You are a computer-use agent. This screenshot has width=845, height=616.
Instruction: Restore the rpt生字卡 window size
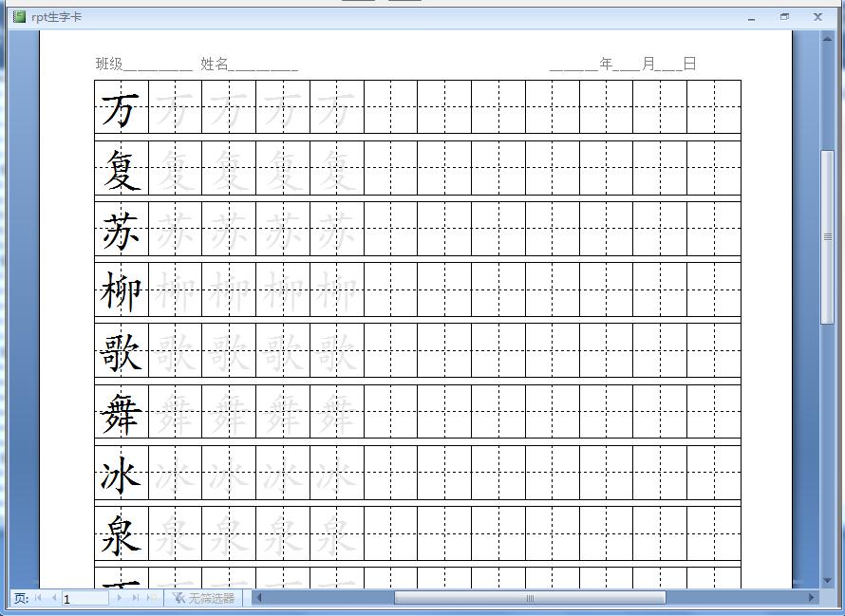[x=784, y=17]
